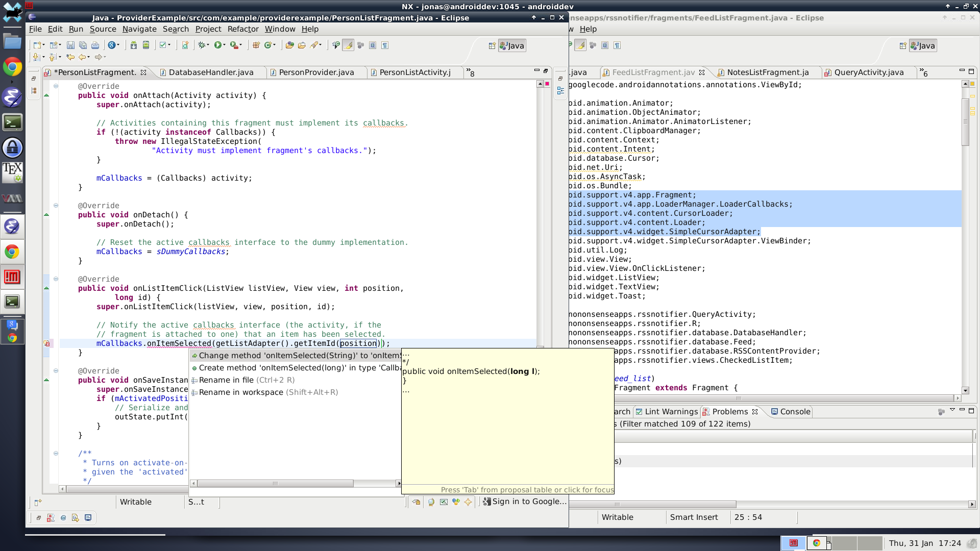
Task: Click the Open Type toolbar icon
Action: [336, 45]
